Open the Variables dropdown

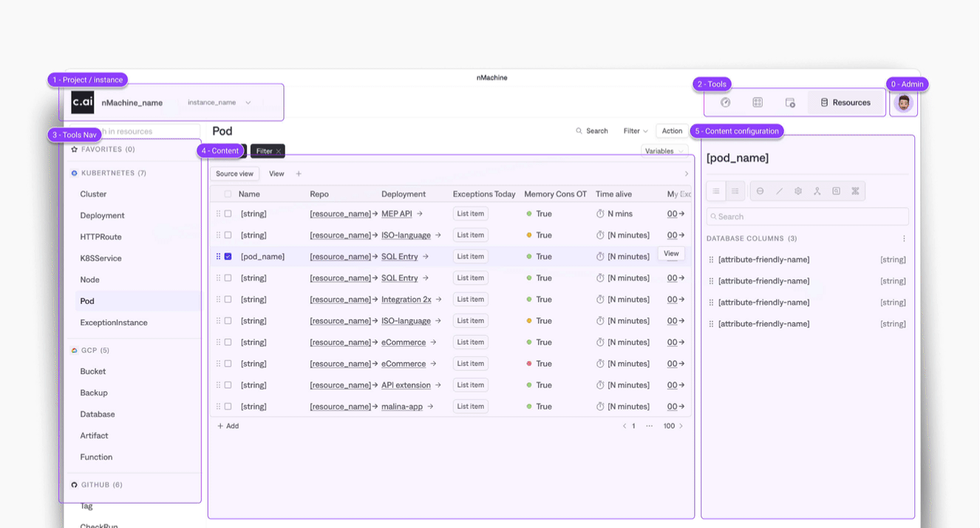[x=664, y=151]
